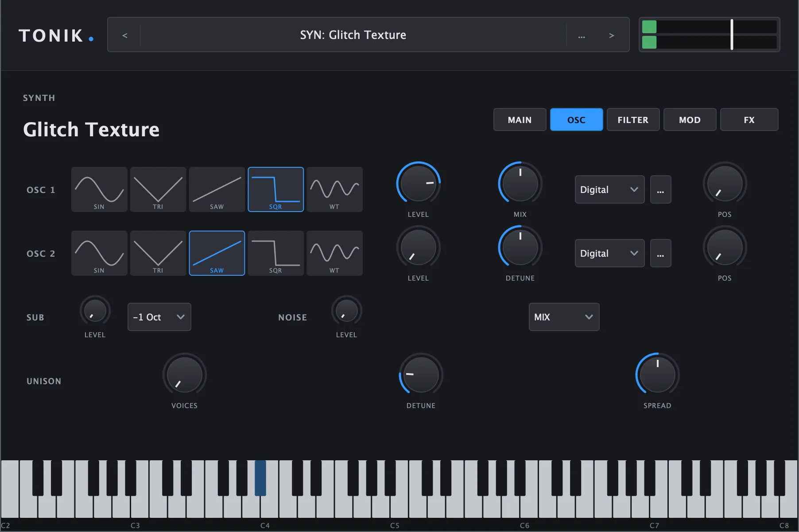Select OSC 1 sine waveform
799x532 pixels.
click(x=99, y=189)
